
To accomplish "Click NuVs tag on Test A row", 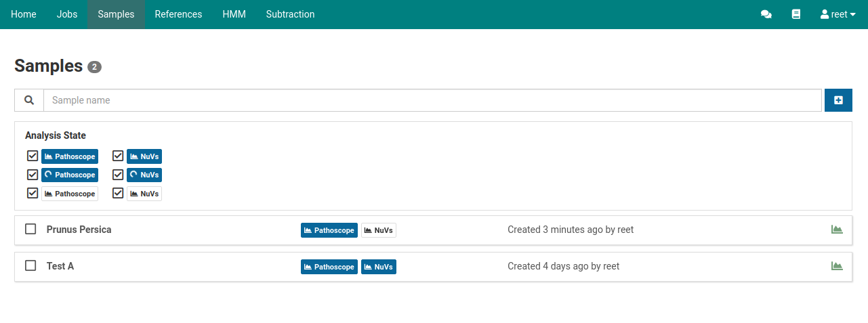I will [378, 267].
